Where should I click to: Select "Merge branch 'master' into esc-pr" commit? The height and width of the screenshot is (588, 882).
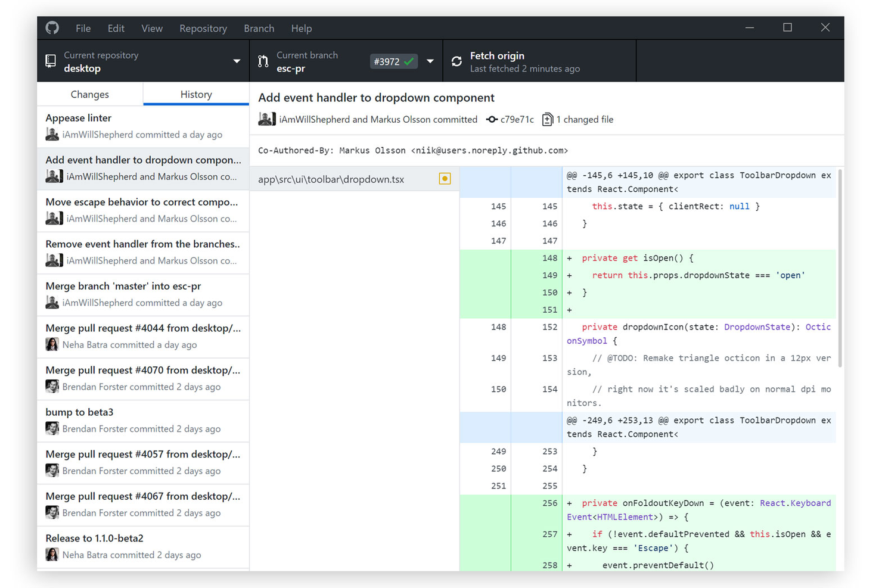point(143,294)
